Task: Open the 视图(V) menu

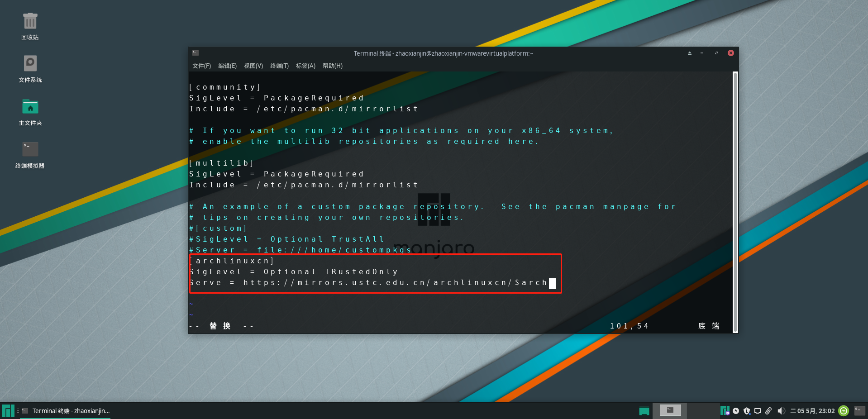Action: point(253,66)
